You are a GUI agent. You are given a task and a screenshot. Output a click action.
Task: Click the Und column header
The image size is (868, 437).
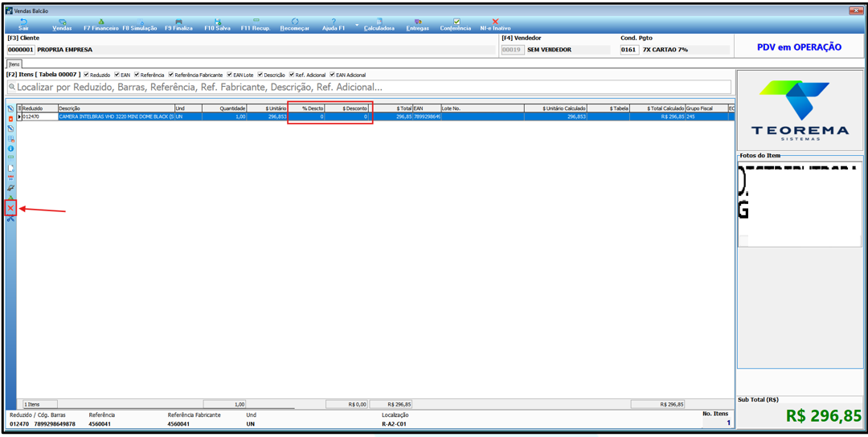[x=188, y=108]
